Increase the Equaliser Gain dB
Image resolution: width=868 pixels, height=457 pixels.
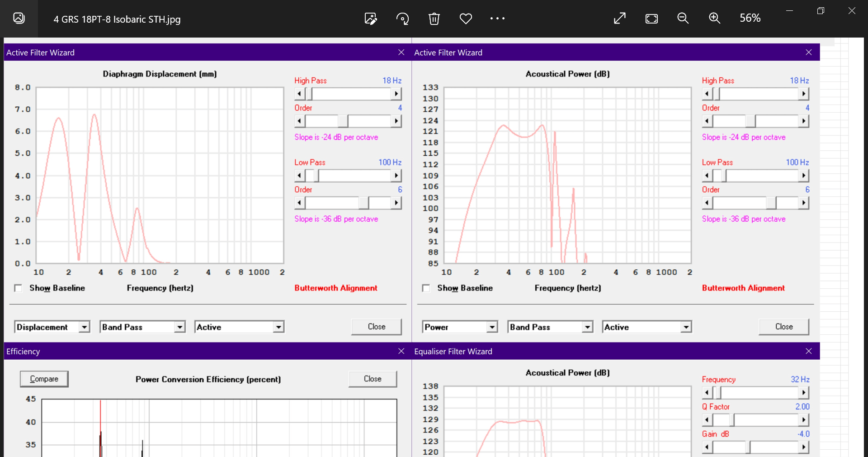click(804, 447)
